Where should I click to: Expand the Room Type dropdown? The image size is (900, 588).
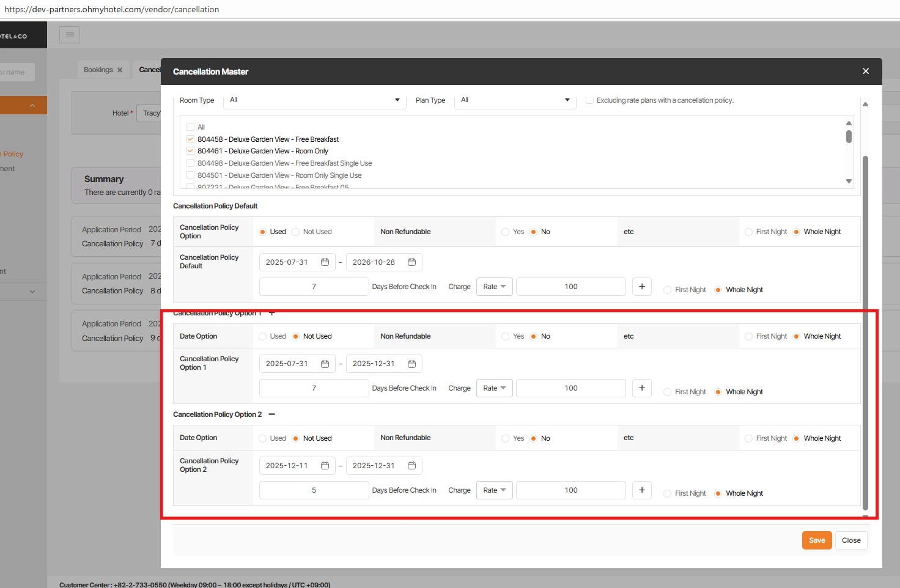pyautogui.click(x=315, y=100)
